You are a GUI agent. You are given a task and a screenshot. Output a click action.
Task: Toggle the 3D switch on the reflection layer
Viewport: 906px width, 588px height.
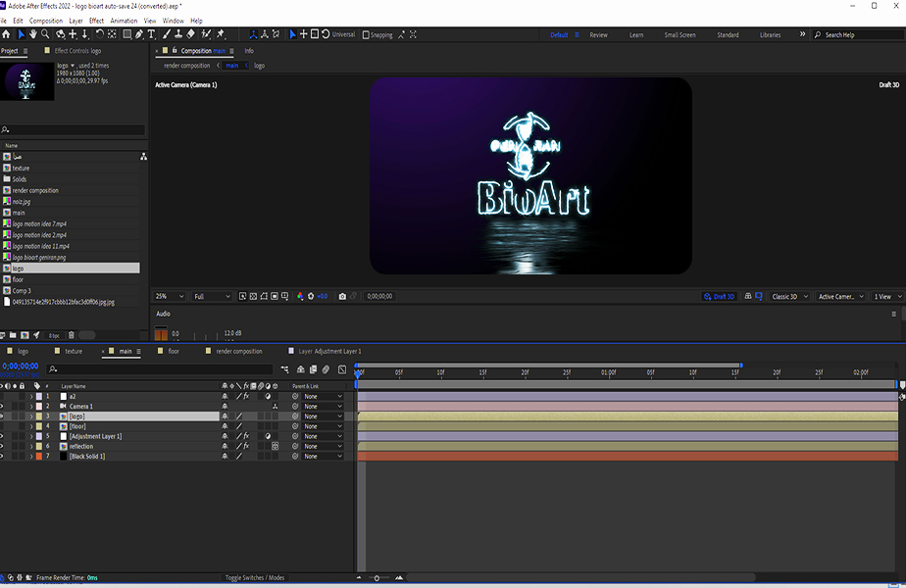click(x=275, y=446)
